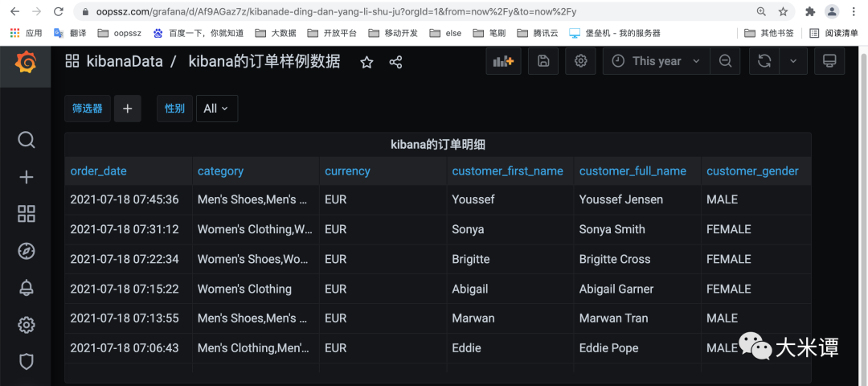Viewport: 868px width, 386px height.
Task: Click the dashboard grid icon beside kibanaData
Action: coord(72,61)
